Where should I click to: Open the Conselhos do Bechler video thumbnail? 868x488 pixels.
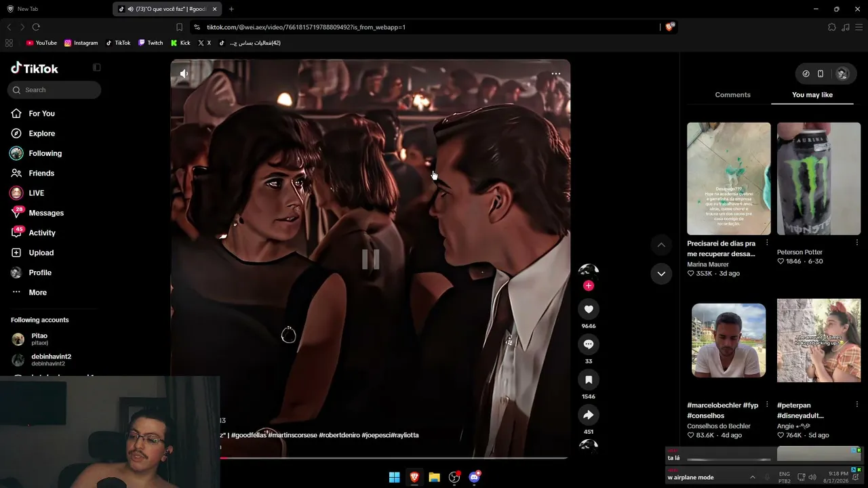729,340
